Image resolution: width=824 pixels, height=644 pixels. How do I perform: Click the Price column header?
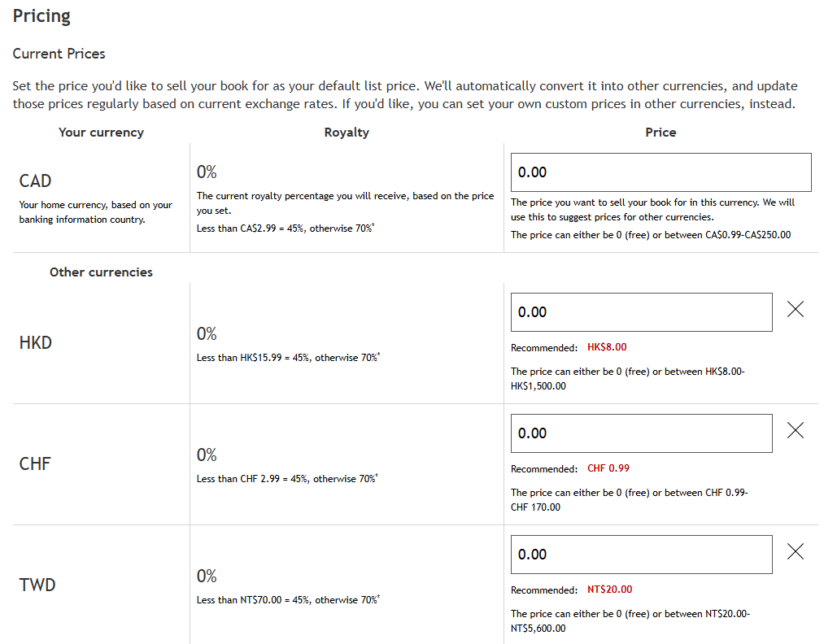661,132
